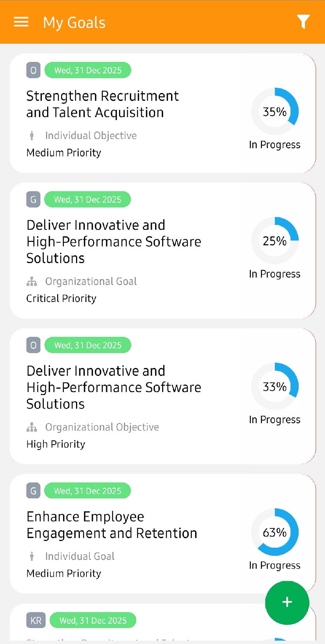Click the date chip on Enhance Employee card
The image size is (325, 644).
tap(88, 491)
